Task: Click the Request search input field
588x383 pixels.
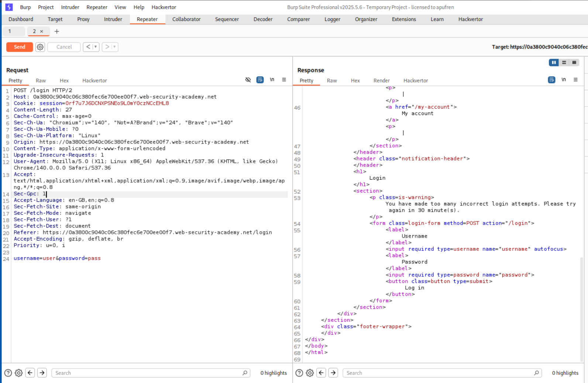Action: click(148, 373)
